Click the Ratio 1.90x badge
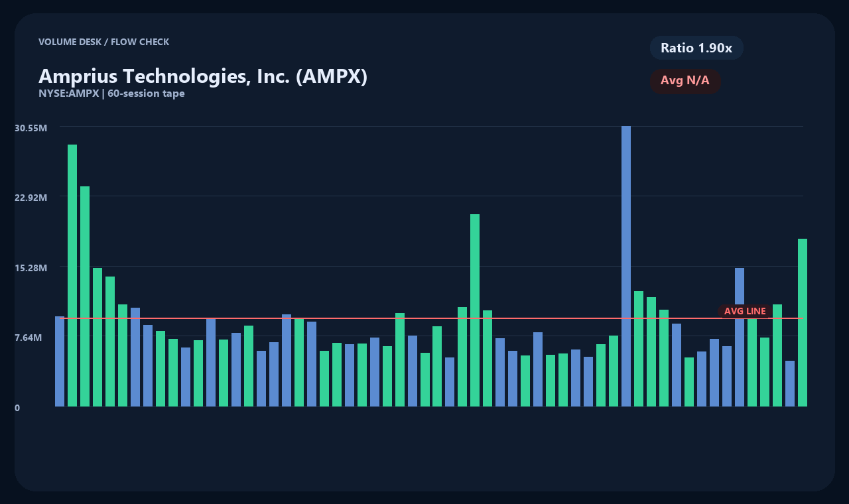 (x=696, y=48)
